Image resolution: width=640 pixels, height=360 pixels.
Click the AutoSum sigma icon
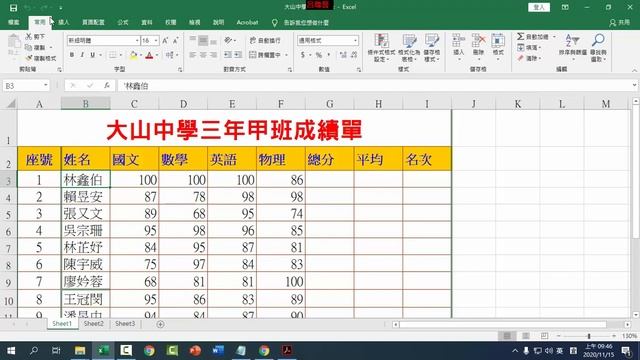pos(520,37)
